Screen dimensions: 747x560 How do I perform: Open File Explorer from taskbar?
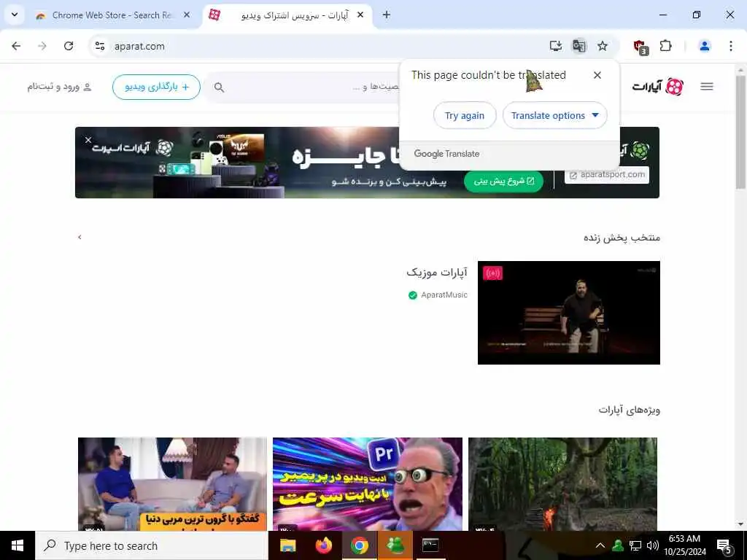click(x=287, y=545)
